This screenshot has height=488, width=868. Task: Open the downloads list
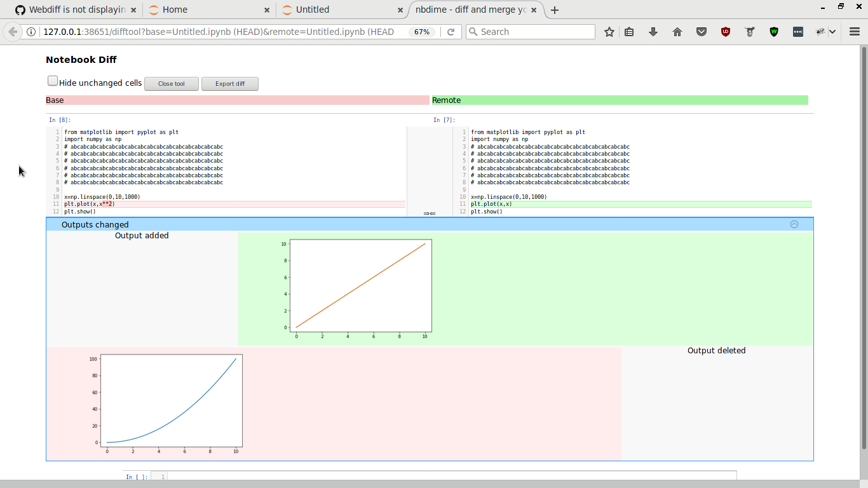pos(653,31)
